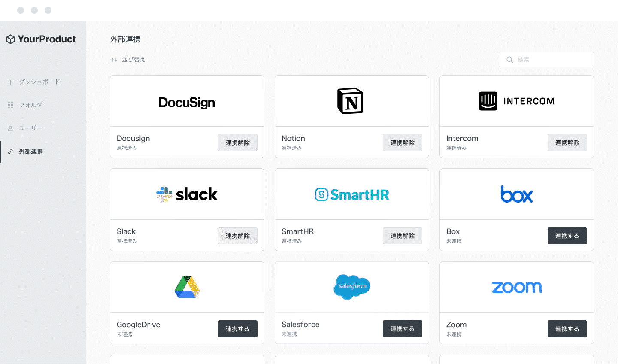This screenshot has width=618, height=364.
Task: Click 未連携 status under Zoom
Action: 454,334
